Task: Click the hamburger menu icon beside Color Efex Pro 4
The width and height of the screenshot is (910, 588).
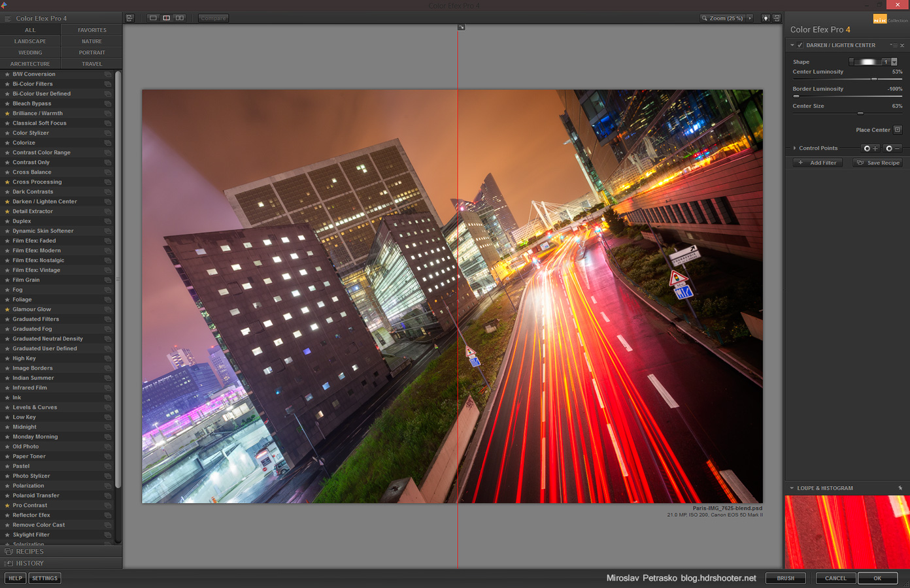Action: tap(8, 18)
